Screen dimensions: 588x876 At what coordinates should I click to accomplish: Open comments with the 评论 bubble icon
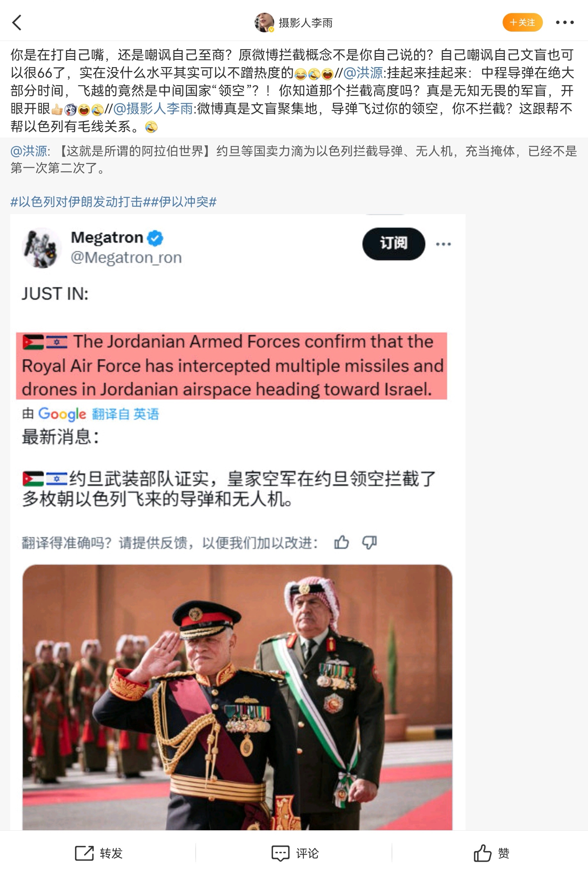point(281,853)
